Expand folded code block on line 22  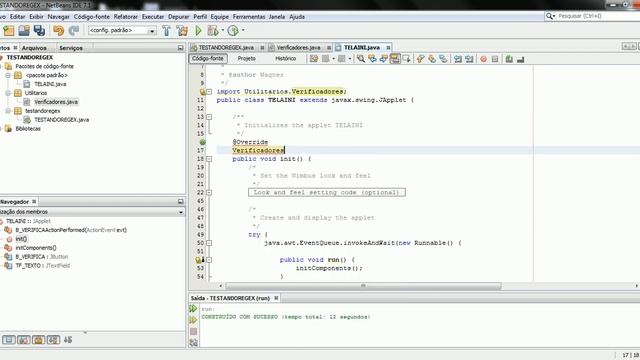(x=209, y=193)
